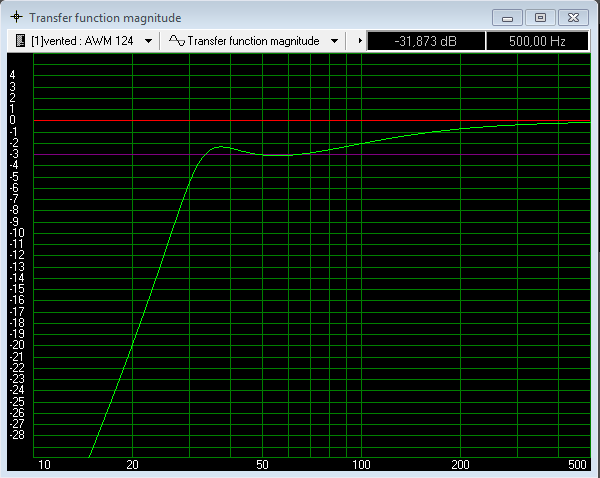This screenshot has width=600, height=478.
Task: Click the 50 label on frequency axis
Action: 262,465
